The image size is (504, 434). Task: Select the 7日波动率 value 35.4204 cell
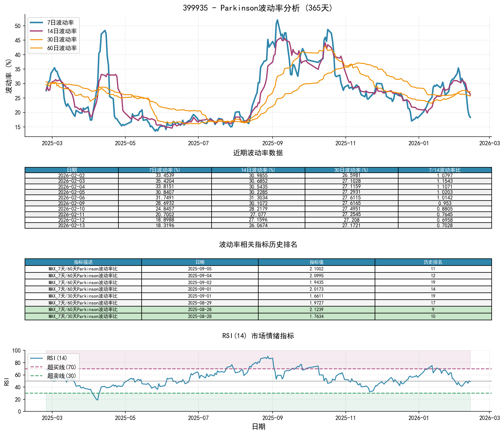click(165, 181)
